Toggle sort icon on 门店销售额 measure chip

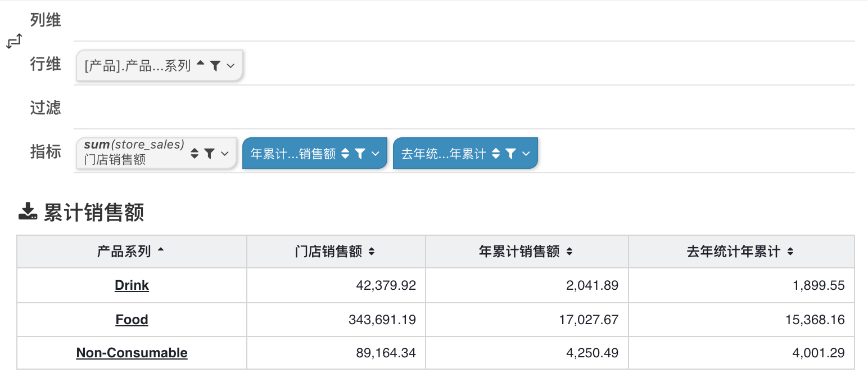click(195, 153)
